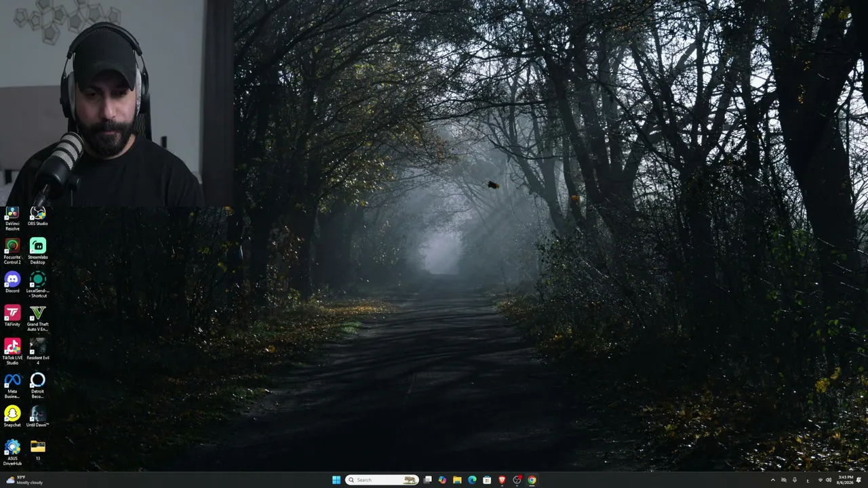
Task: Select the Meta Business desktop icon
Action: [x=12, y=386]
